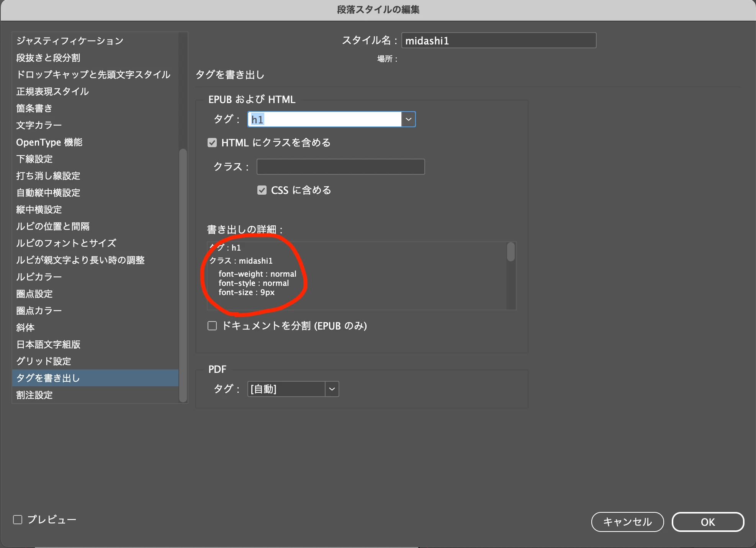The width and height of the screenshot is (756, 548).
Task: Click the empty クラス input field
Action: pos(340,167)
